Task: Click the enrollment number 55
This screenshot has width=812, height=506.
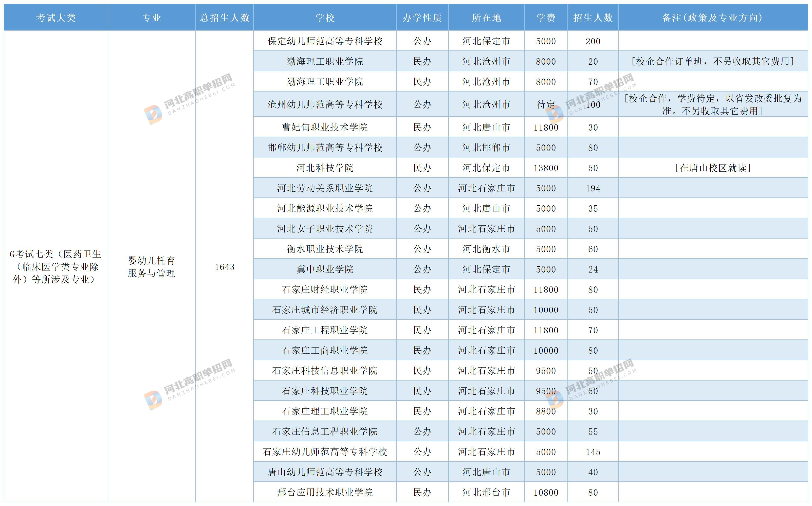Action: click(x=593, y=431)
